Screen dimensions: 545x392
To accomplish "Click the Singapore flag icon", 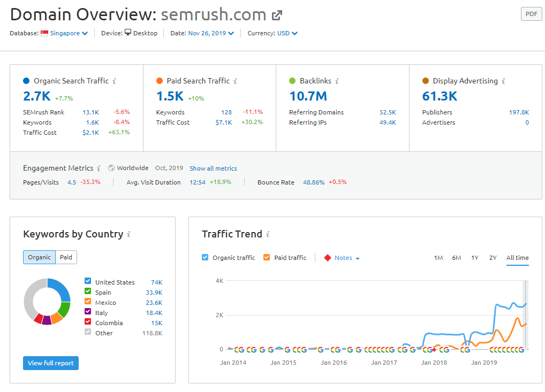I will (x=44, y=33).
